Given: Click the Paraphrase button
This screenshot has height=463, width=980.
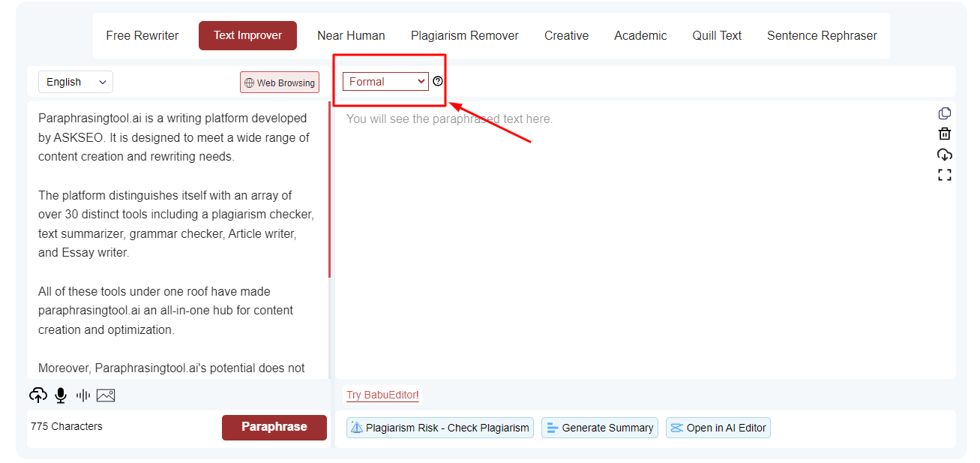Looking at the screenshot, I should point(274,427).
